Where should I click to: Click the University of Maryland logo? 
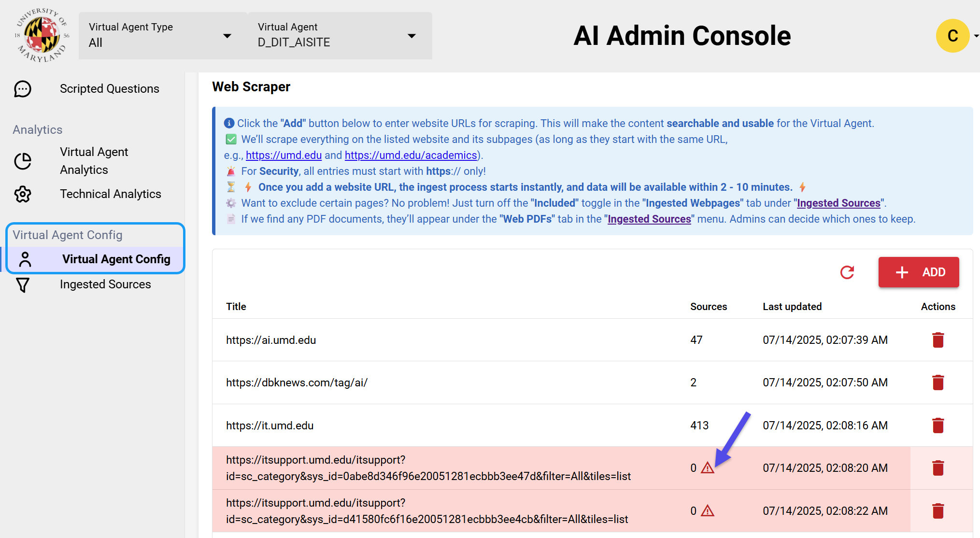click(42, 36)
